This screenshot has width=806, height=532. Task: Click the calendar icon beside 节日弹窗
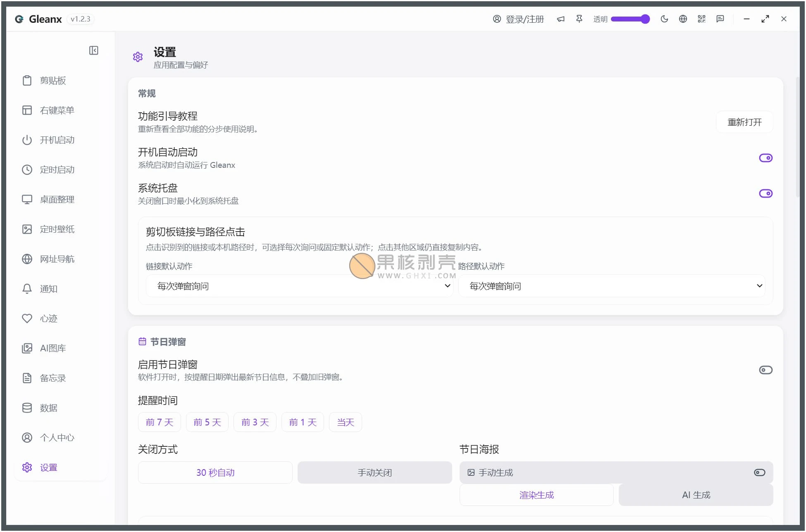[x=142, y=341]
